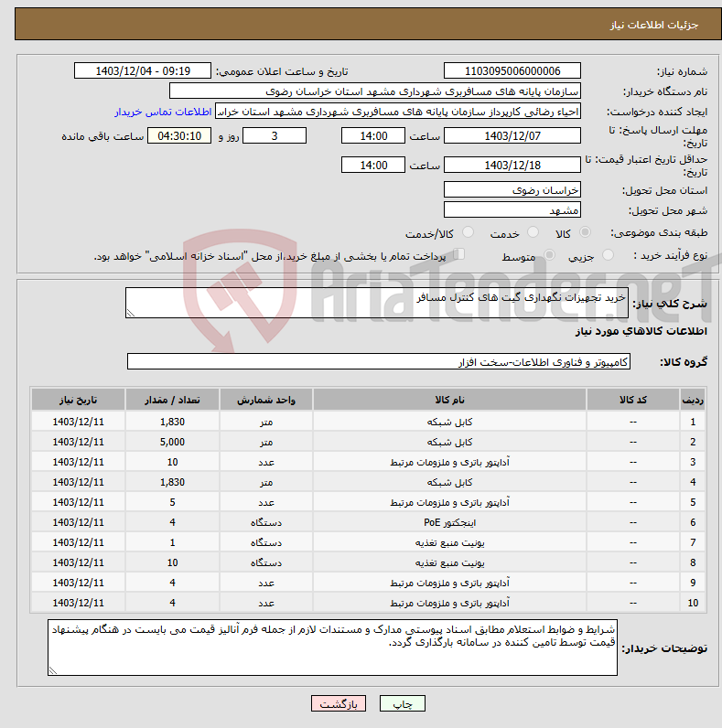Click the اطلاعات کالاهای مورد نیاز heading
The image size is (722, 728).
(641, 331)
